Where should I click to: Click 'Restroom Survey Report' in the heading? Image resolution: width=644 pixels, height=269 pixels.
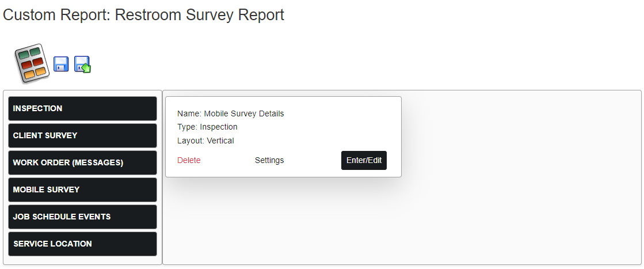click(200, 15)
